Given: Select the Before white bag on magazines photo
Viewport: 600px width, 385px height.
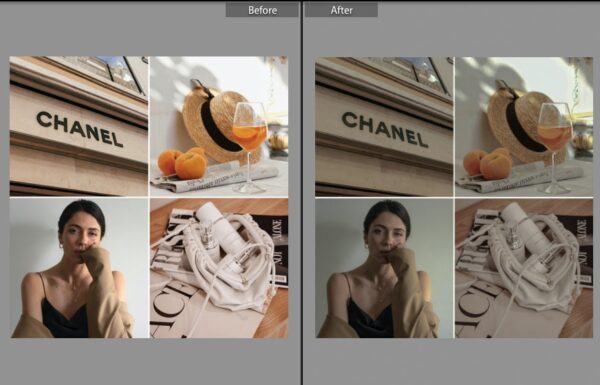Looking at the screenshot, I should point(219,268).
